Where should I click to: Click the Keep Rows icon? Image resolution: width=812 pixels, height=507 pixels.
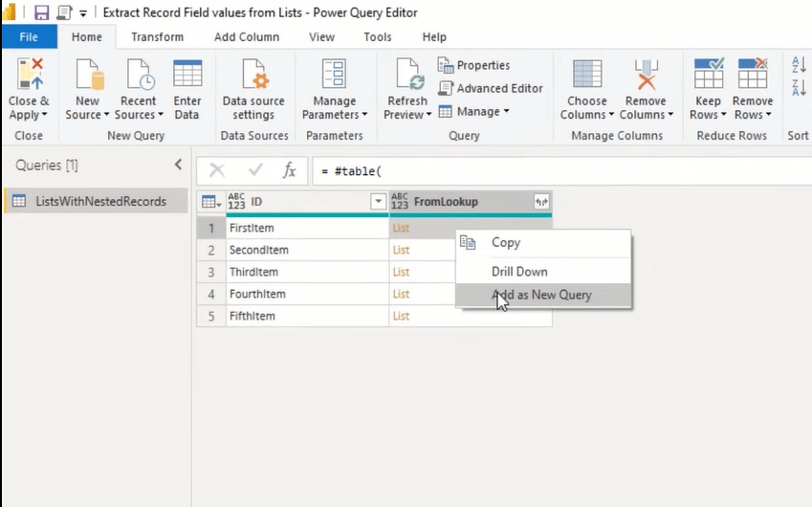(709, 74)
